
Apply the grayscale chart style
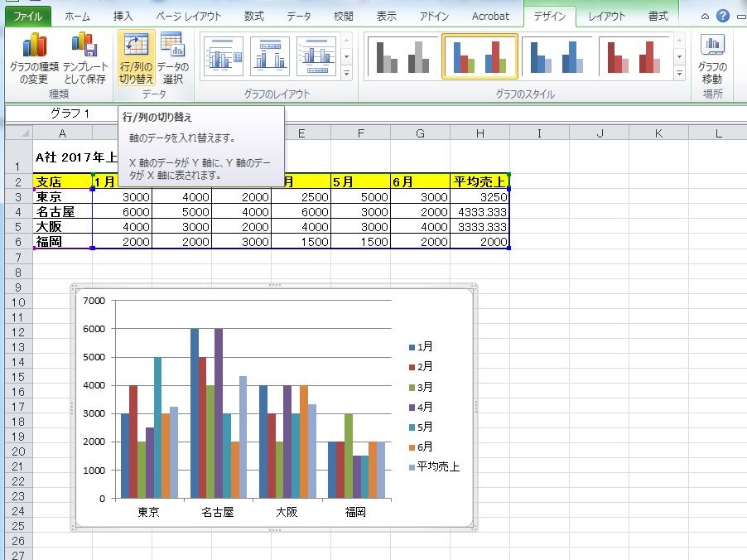tap(401, 56)
